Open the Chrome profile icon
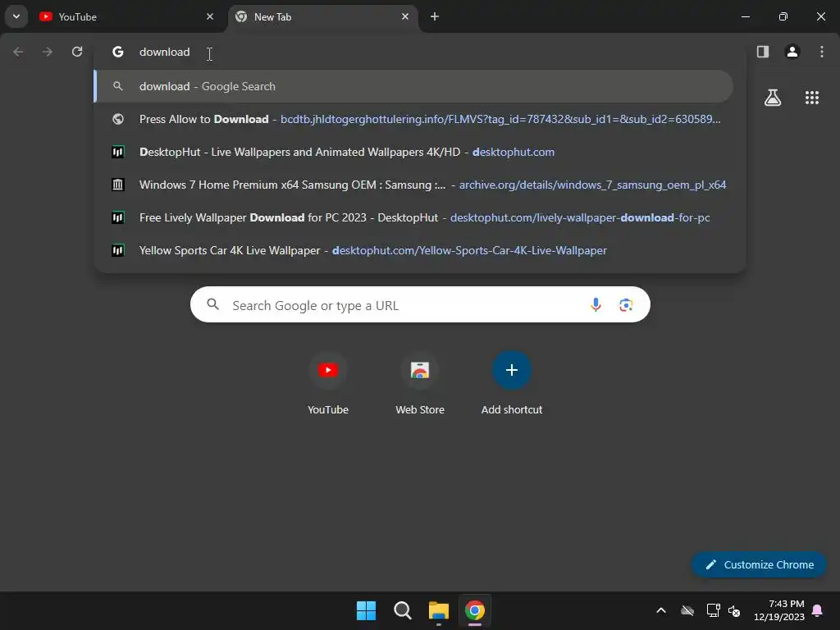The image size is (840, 630). [792, 52]
